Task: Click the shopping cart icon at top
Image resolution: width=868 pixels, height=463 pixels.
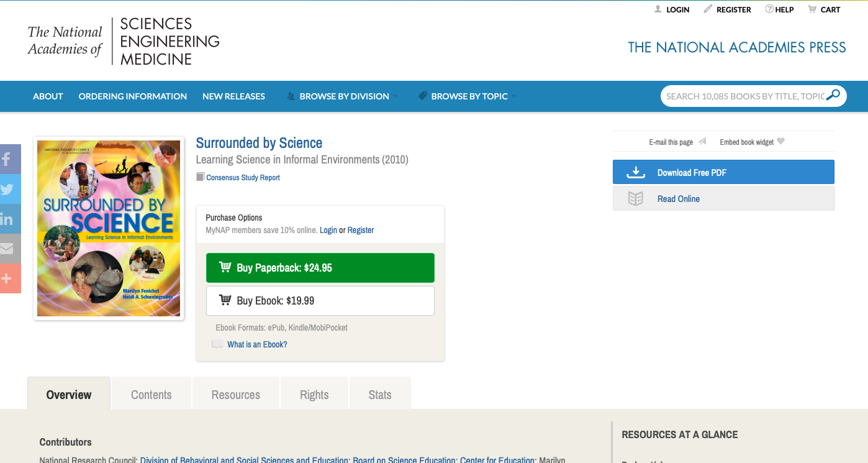Action: (812, 9)
